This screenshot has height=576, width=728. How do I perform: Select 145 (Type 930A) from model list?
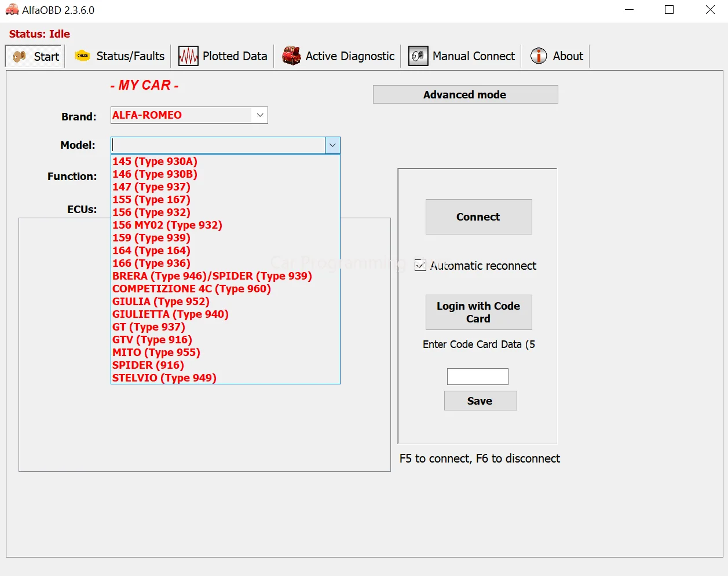click(x=225, y=162)
